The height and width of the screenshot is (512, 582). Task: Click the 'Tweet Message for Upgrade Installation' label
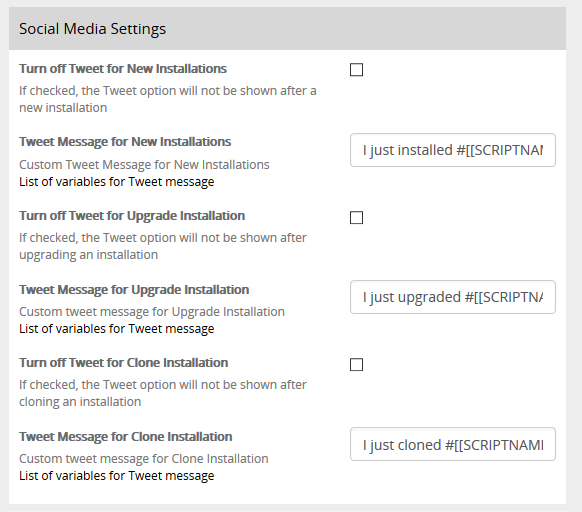(x=134, y=290)
